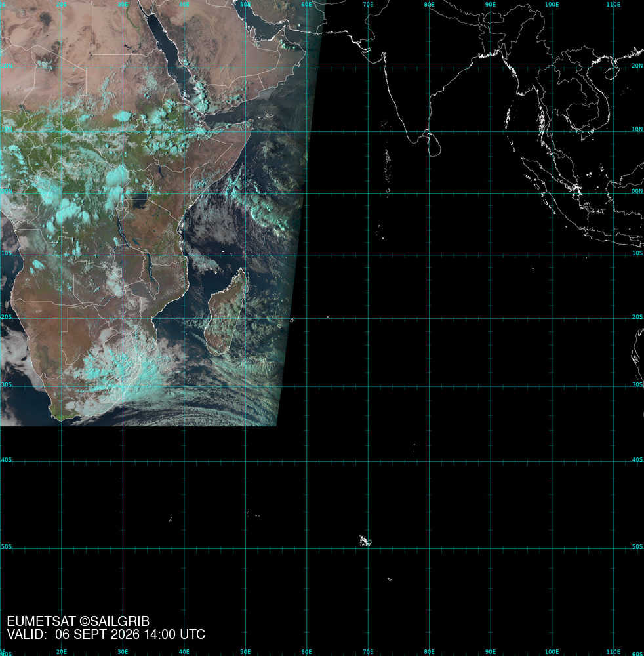Click the 70E longitude label at top
Viewport: 644px width, 656px height.
pyautogui.click(x=368, y=4)
